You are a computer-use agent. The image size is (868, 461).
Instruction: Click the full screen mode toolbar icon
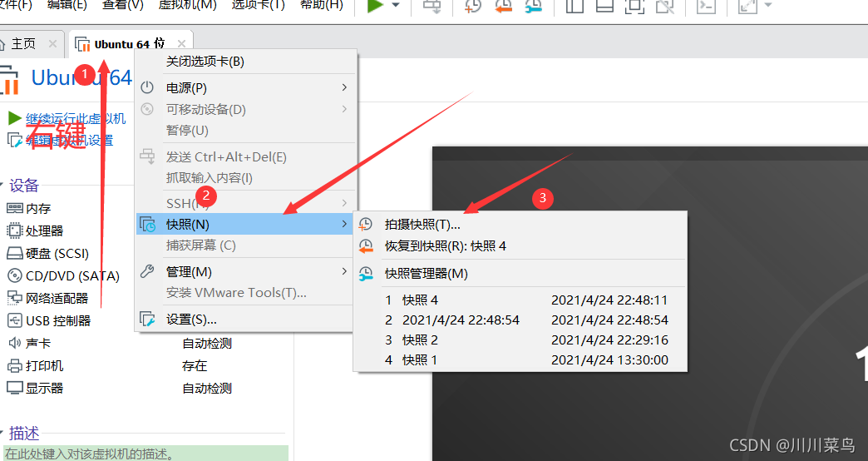tap(634, 6)
